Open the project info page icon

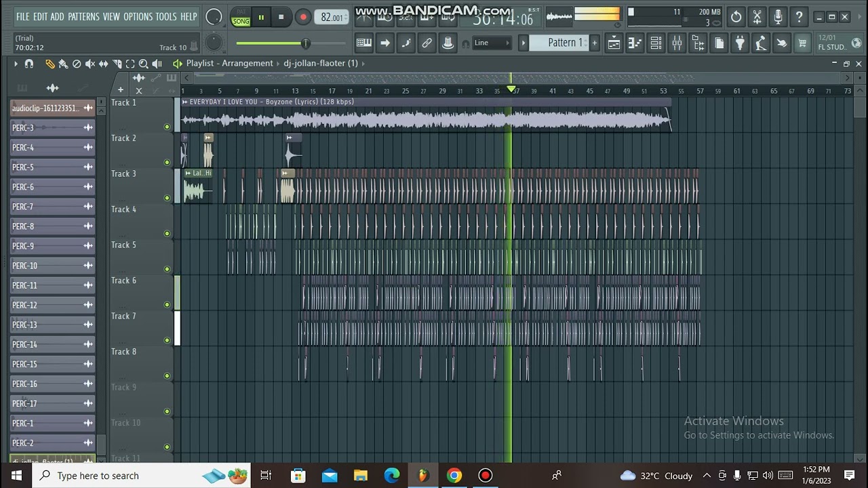[719, 43]
